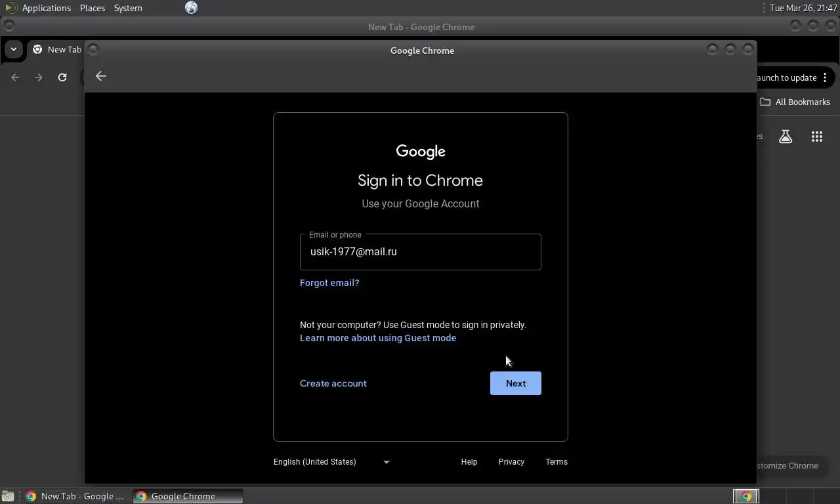The width and height of the screenshot is (840, 504).
Task: Click the Relaunch to update button
Action: coord(787,77)
